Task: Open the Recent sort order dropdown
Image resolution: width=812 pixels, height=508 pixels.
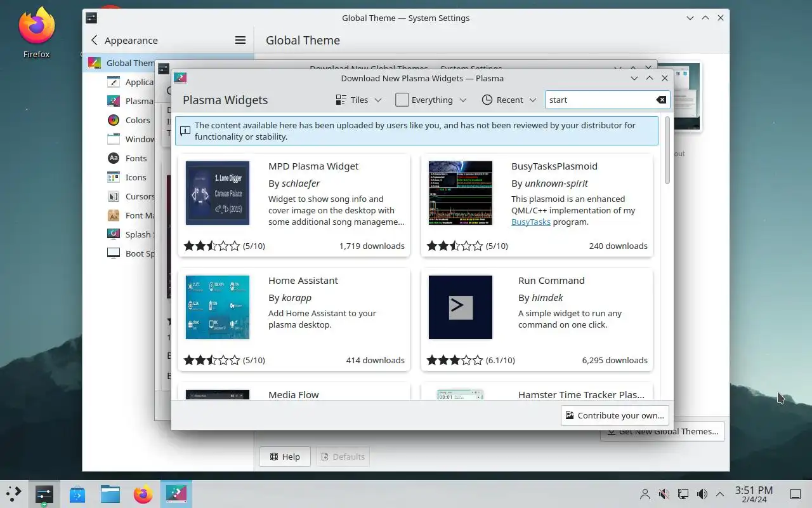Action: (509, 100)
